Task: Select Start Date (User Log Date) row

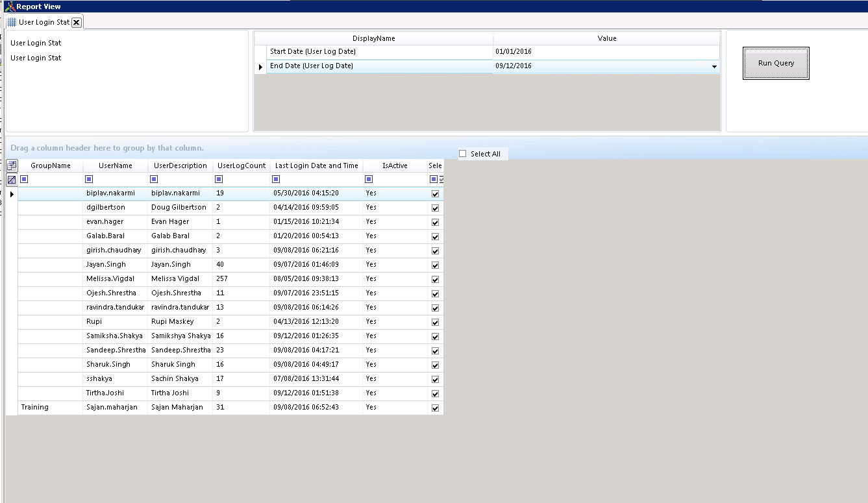Action: tap(380, 52)
